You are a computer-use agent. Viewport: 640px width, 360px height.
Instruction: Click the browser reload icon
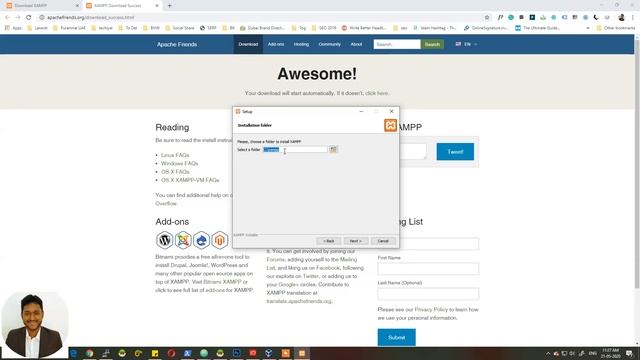[x=29, y=18]
